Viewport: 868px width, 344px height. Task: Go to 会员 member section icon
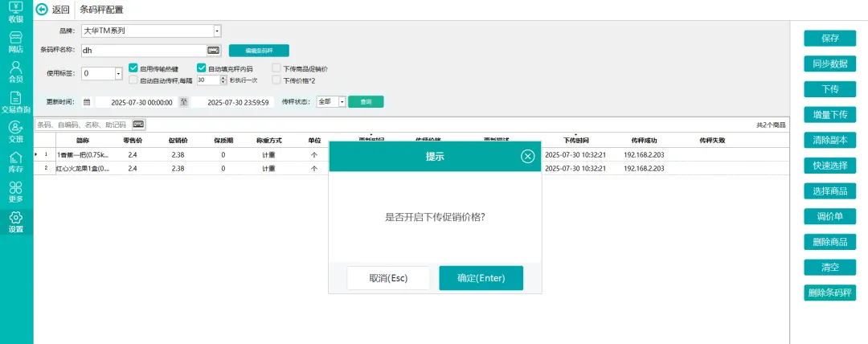coord(16,72)
